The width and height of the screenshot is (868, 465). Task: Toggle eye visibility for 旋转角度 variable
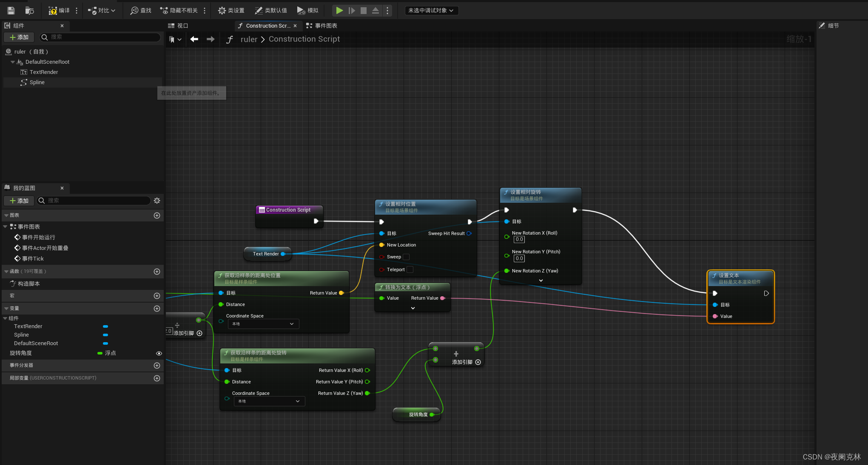(x=159, y=353)
